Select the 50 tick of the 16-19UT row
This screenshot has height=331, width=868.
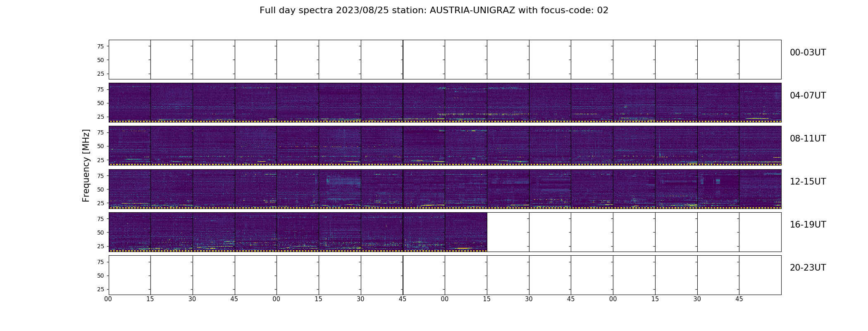coord(100,233)
